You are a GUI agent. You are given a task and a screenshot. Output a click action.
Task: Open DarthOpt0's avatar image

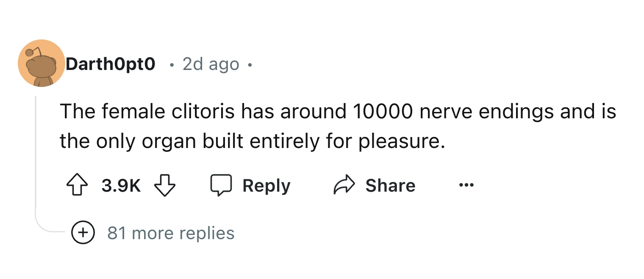(x=41, y=63)
